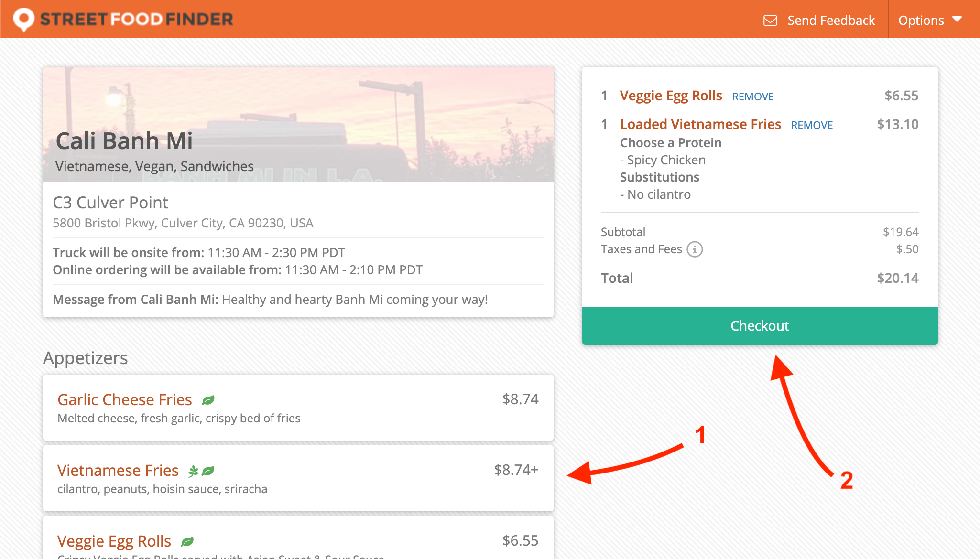This screenshot has height=559, width=980.
Task: Remove Loaded Vietnamese Fries from the cart
Action: coord(812,125)
